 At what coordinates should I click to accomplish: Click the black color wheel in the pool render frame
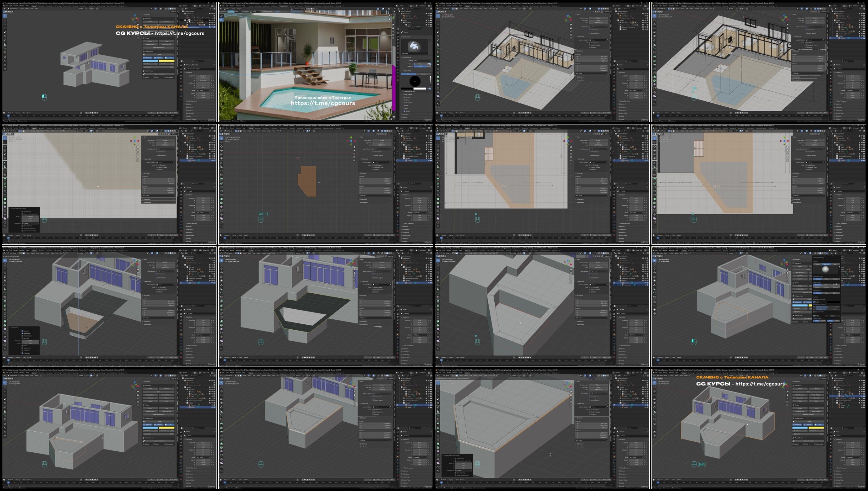[415, 81]
